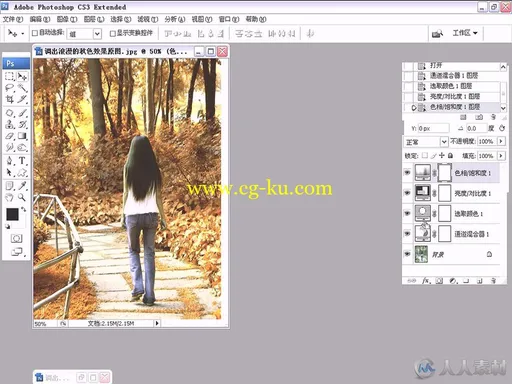Open the 图像 menu
512x384 pixels.
click(67, 19)
